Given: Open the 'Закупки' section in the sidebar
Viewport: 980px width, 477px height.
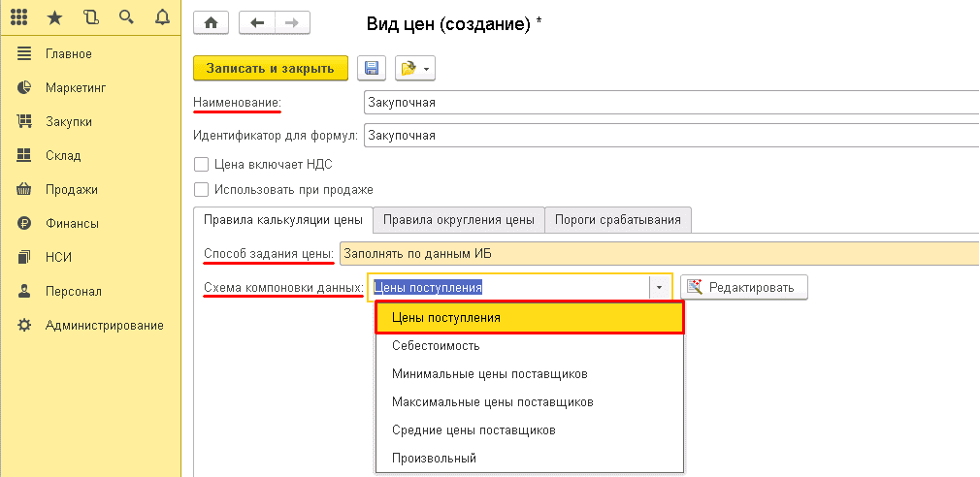Looking at the screenshot, I should (68, 122).
